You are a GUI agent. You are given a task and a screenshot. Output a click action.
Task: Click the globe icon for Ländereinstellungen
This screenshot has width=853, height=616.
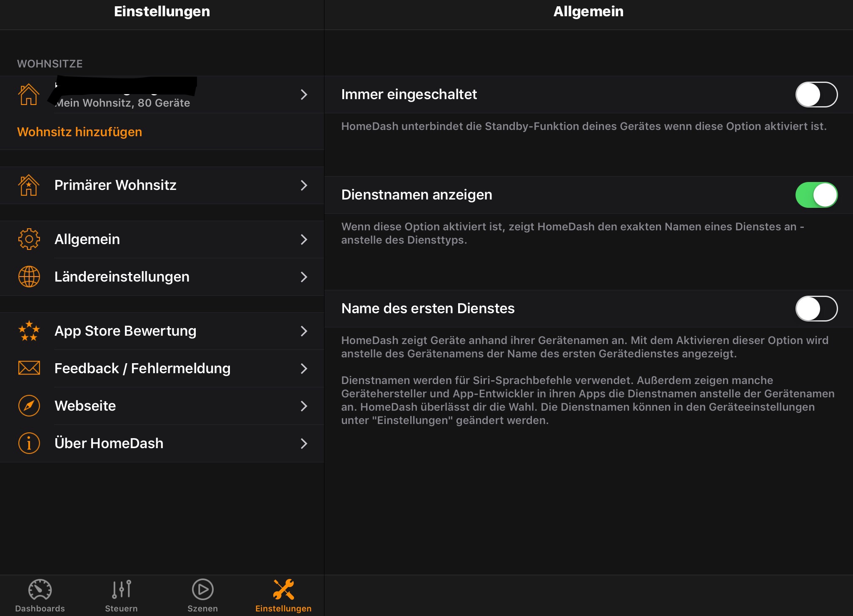pyautogui.click(x=29, y=277)
